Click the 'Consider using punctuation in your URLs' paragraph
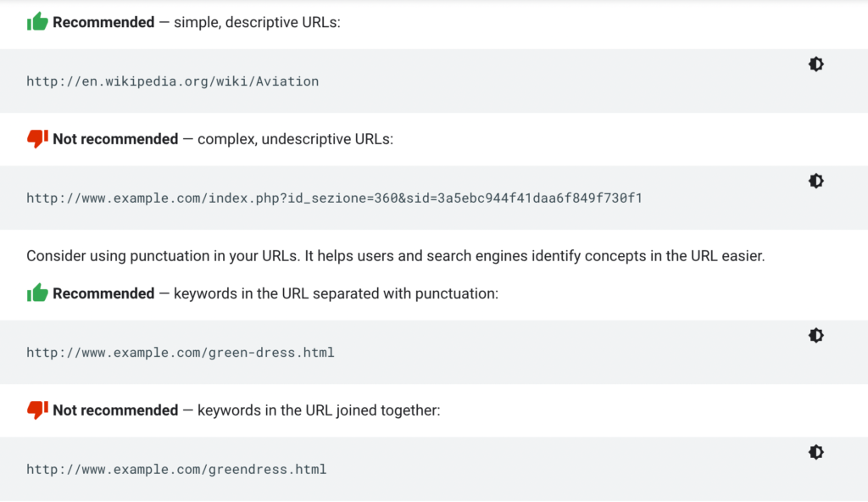The height and width of the screenshot is (502, 868). 395,255
